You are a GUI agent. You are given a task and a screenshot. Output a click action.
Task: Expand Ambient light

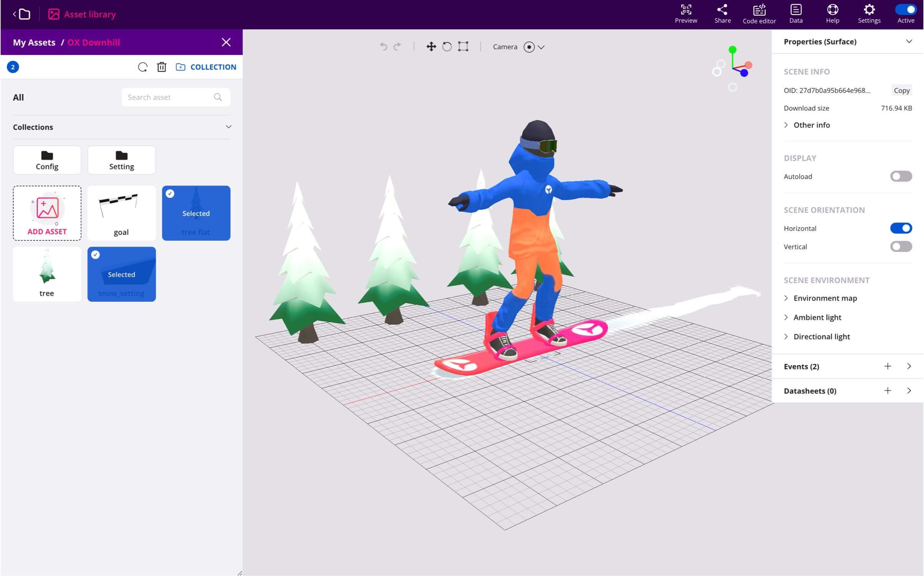813,317
